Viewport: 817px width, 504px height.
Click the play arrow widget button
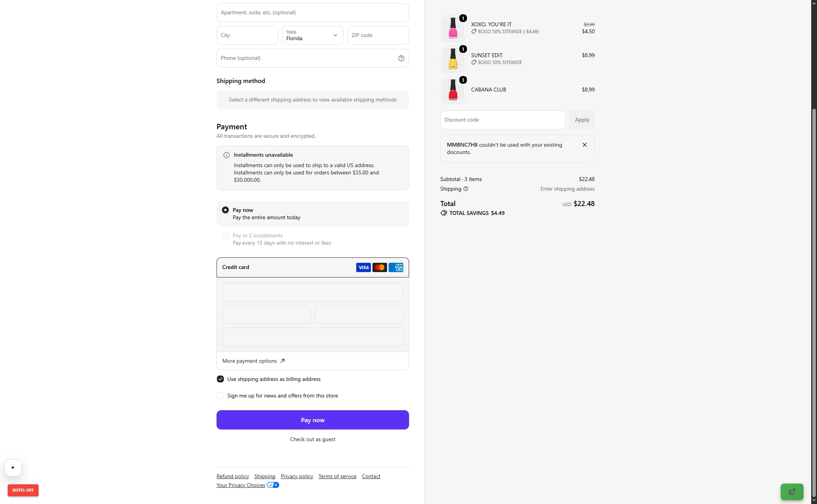click(13, 467)
